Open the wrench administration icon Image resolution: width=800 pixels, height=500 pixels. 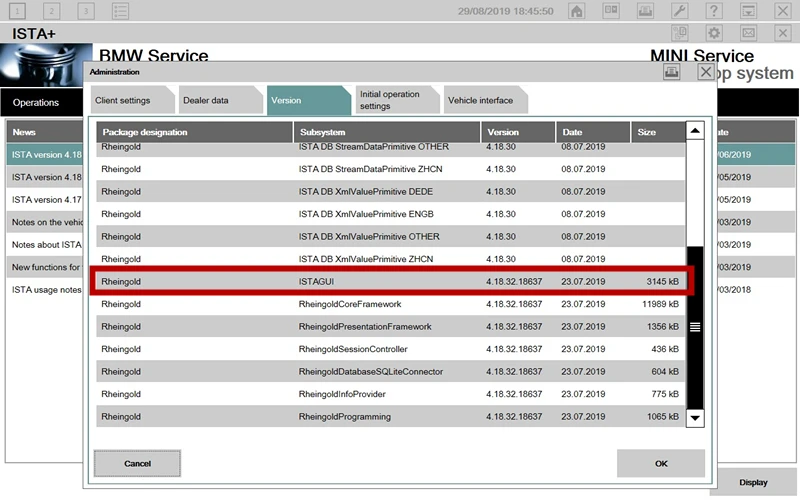coord(680,11)
